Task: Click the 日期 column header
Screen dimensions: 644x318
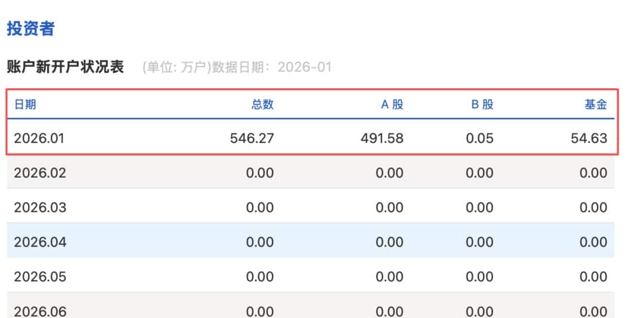Action: click(x=25, y=105)
